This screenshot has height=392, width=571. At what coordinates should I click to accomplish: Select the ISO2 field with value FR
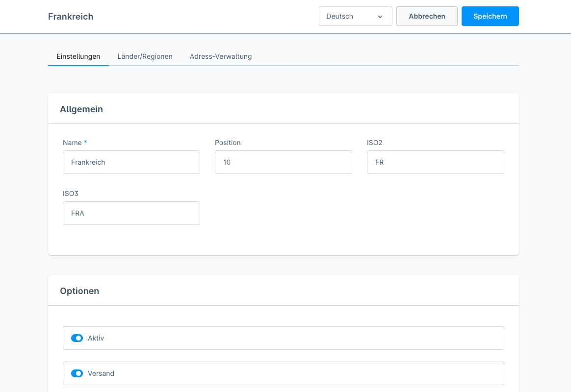[x=436, y=162]
